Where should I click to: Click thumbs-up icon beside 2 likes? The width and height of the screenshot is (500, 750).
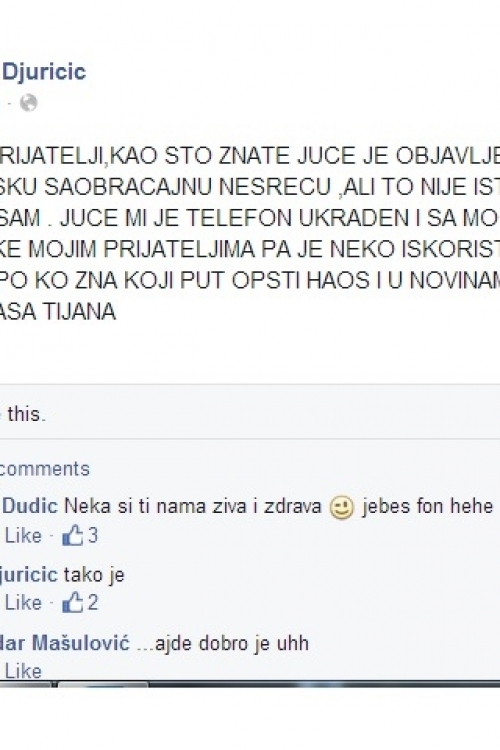coord(73,602)
